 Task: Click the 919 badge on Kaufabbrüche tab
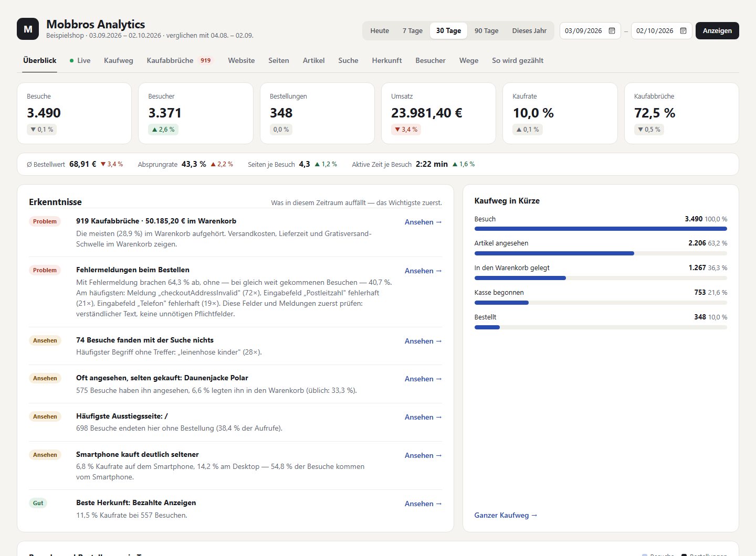[x=206, y=60]
